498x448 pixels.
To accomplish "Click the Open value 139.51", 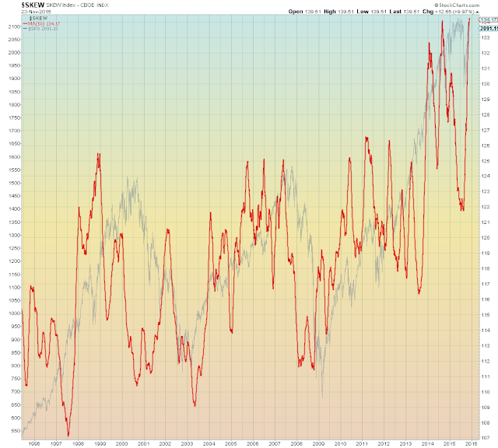I will pyautogui.click(x=313, y=12).
